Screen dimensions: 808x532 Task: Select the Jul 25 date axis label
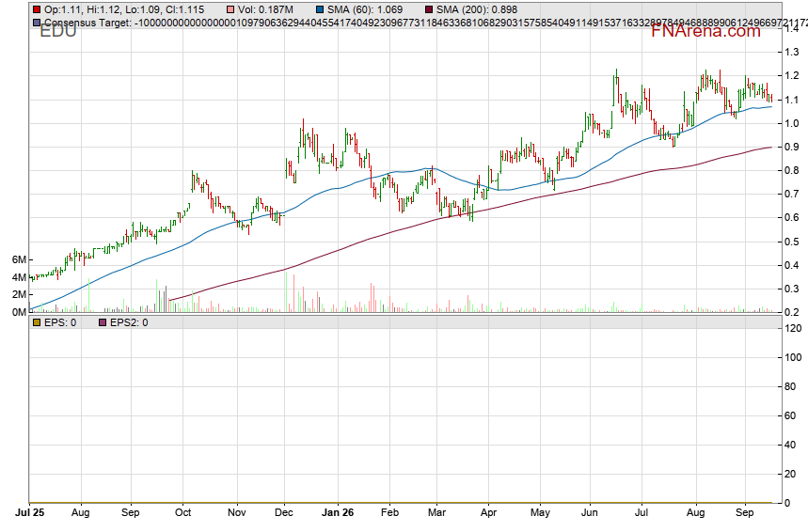point(29,512)
